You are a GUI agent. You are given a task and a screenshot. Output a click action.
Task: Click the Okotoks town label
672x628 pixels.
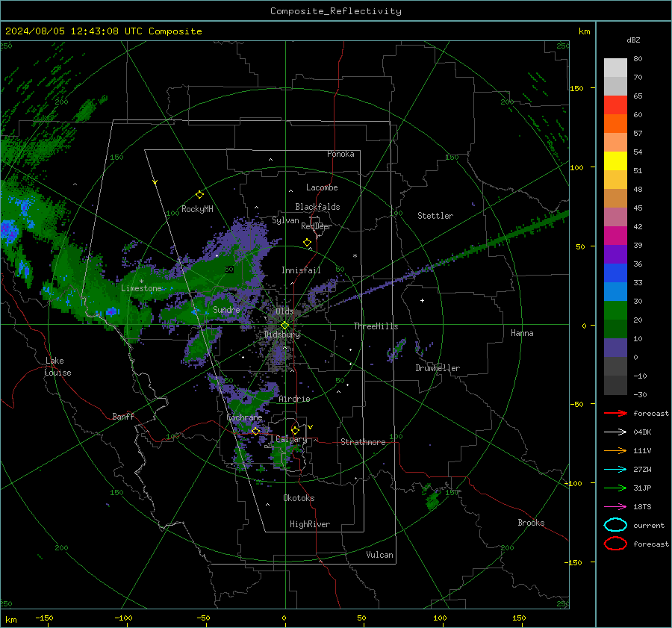pos(299,498)
